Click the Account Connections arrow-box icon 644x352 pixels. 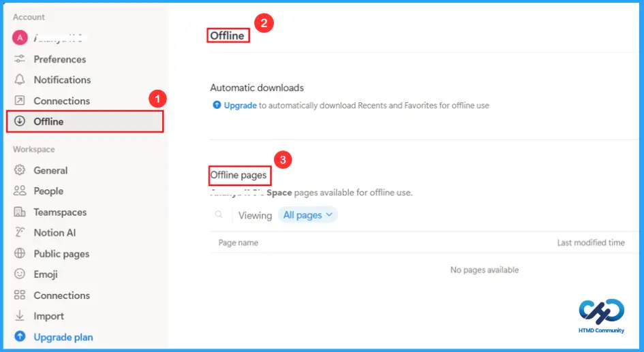[19, 101]
